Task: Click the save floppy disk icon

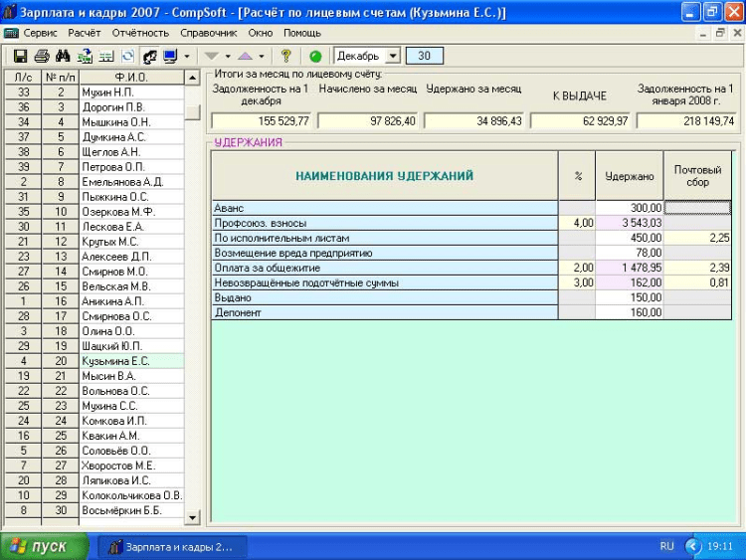Action: [x=20, y=57]
